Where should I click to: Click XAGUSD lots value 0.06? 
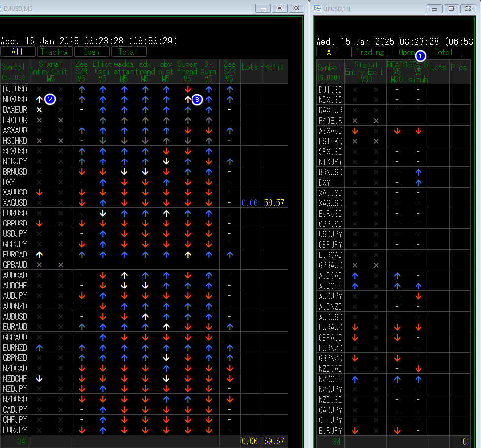(x=250, y=203)
